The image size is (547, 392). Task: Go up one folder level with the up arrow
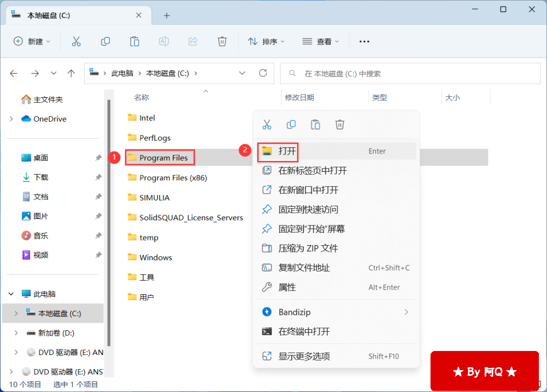tap(71, 73)
